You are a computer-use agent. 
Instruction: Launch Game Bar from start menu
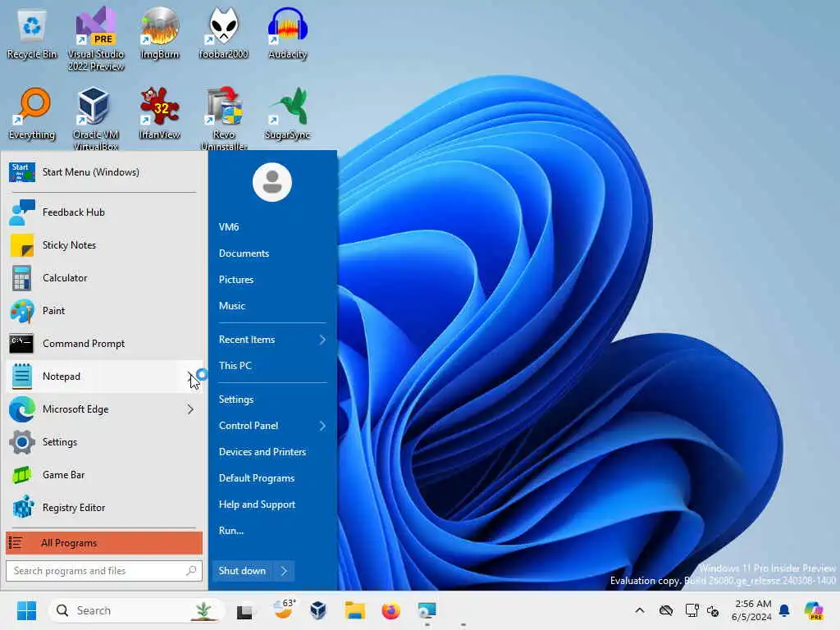(104, 475)
